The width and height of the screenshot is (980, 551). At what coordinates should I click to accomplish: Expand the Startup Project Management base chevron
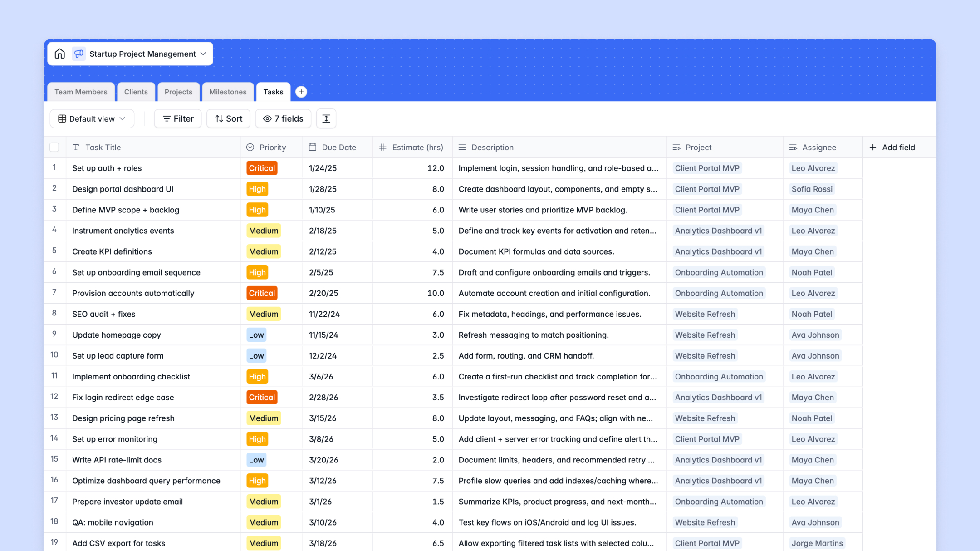click(x=203, y=54)
